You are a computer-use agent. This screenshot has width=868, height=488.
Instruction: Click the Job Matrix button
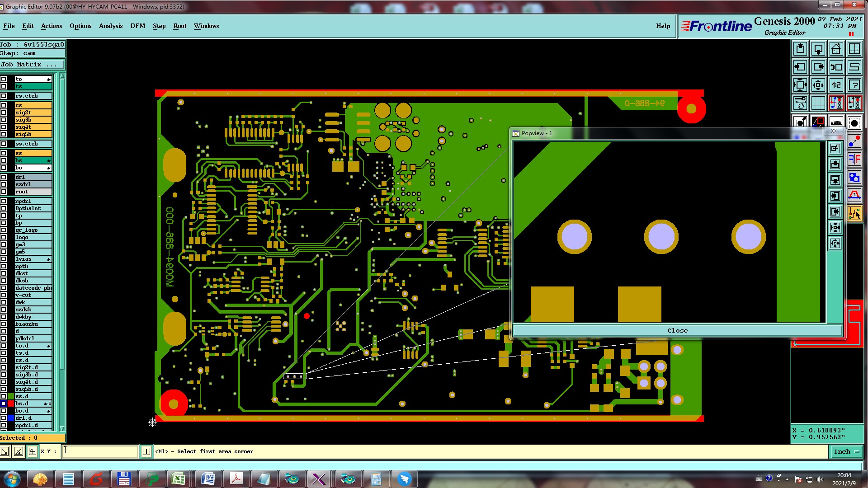pyautogui.click(x=33, y=65)
